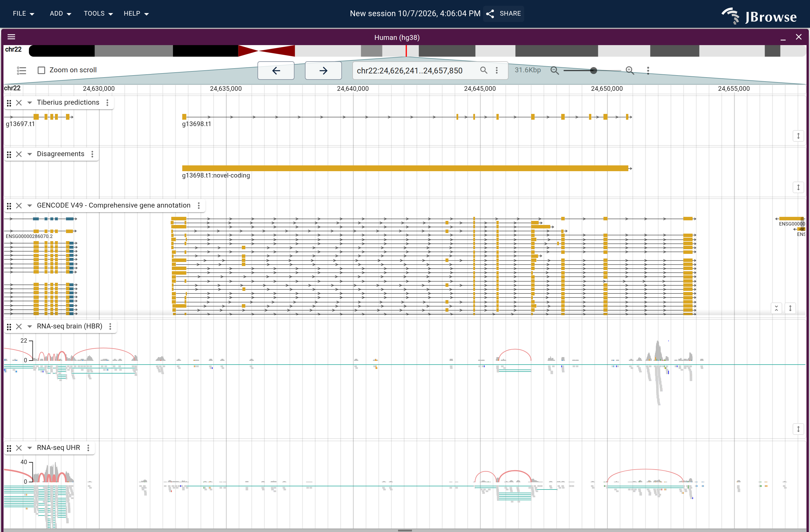
Task: Grab the Tiberius predictions drag handle
Action: (x=9, y=103)
